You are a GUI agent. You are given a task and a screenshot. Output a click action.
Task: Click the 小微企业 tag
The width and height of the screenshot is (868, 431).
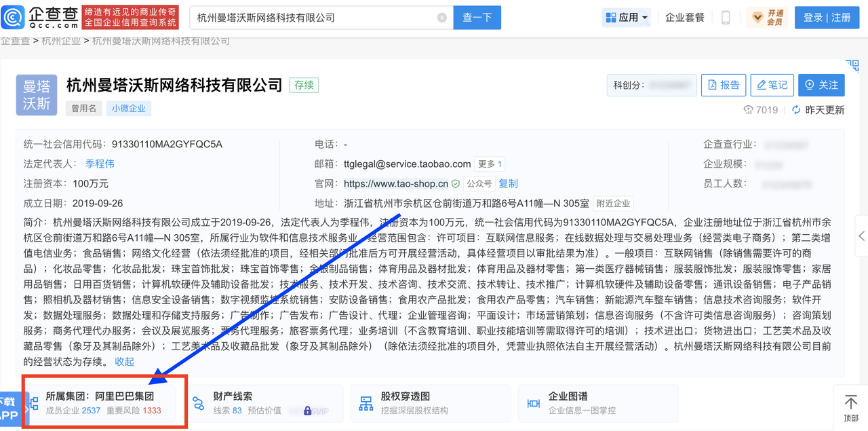click(128, 108)
